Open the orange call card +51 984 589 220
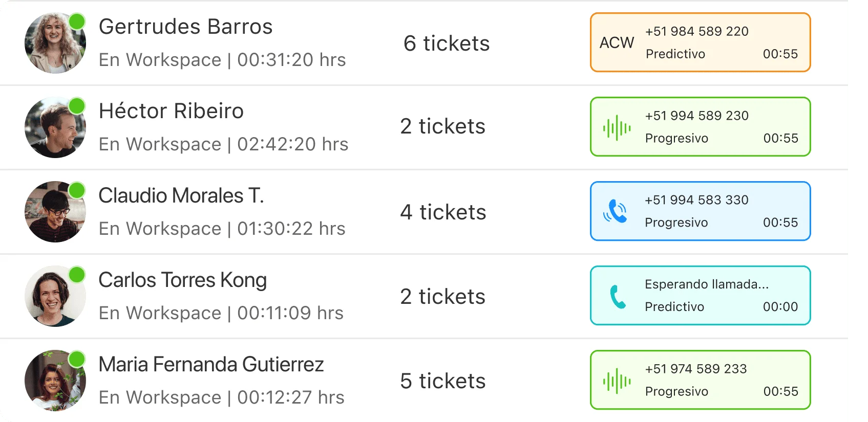 pyautogui.click(x=700, y=42)
